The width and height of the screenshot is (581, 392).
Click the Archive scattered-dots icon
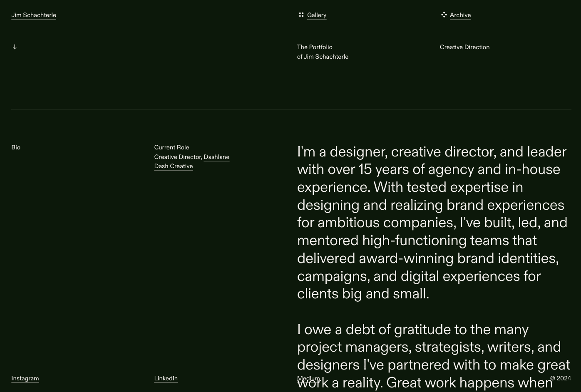[444, 15]
